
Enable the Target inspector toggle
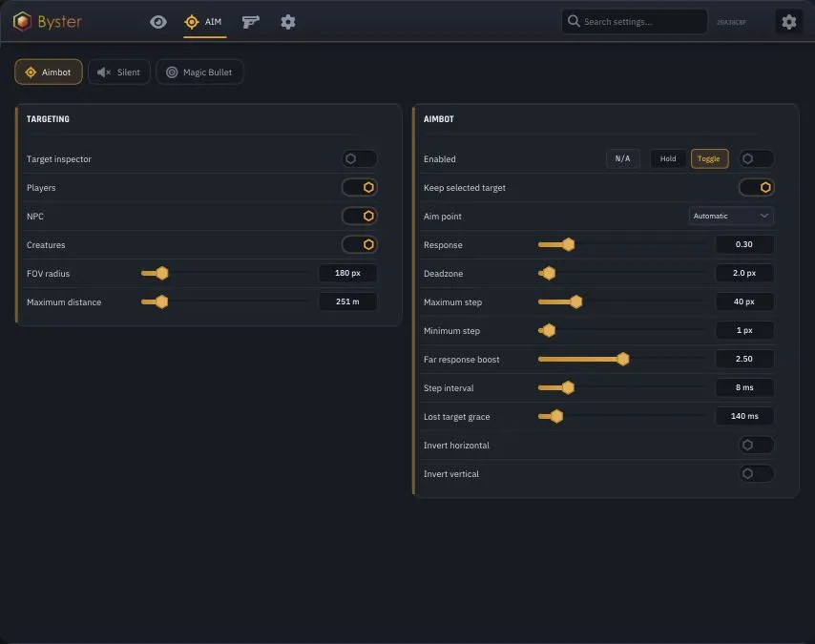pyautogui.click(x=359, y=159)
